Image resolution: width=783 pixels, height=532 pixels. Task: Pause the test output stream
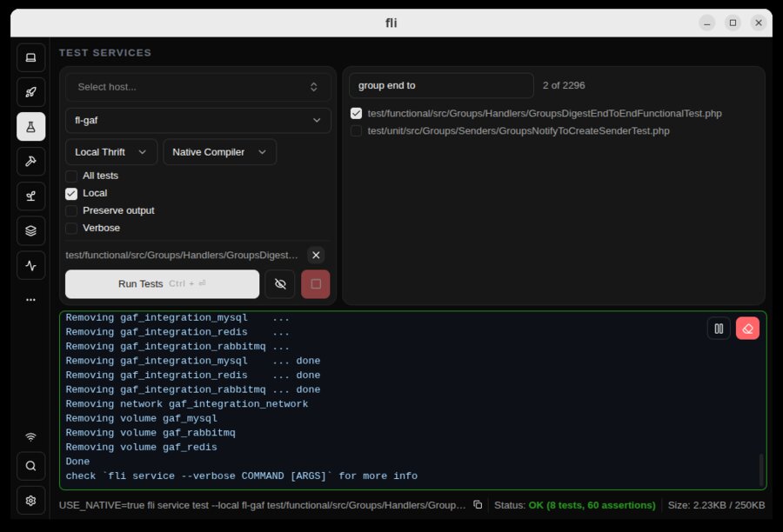[719, 329]
